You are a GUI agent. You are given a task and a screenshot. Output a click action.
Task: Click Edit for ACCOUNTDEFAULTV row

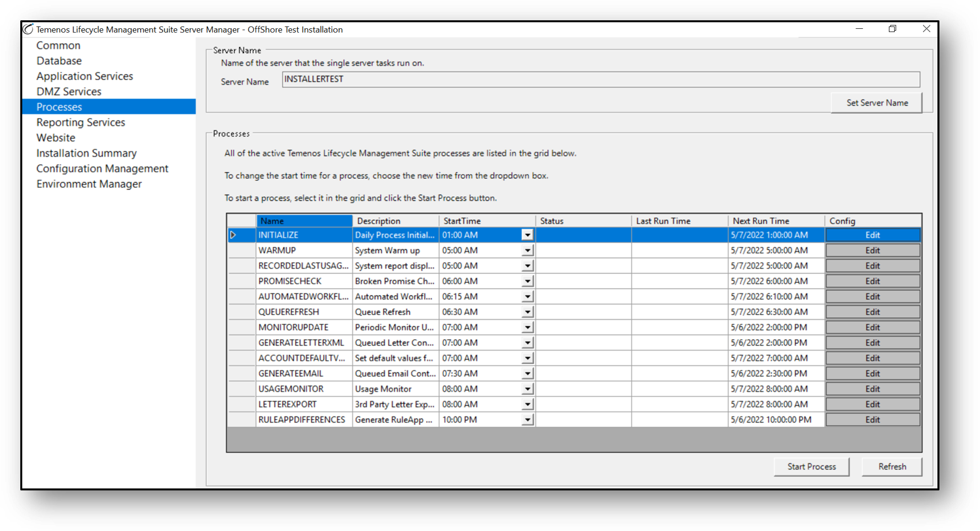point(873,358)
